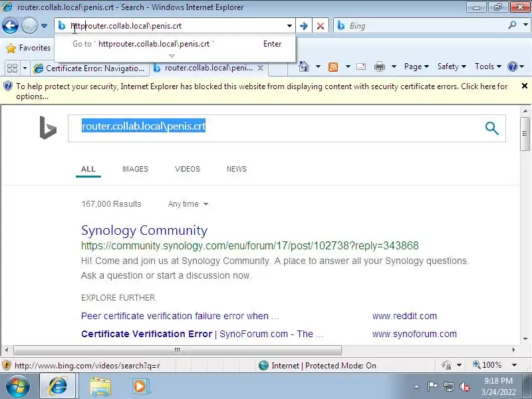
Task: Click the Internet Explorer taskbar icon
Action: (59, 386)
